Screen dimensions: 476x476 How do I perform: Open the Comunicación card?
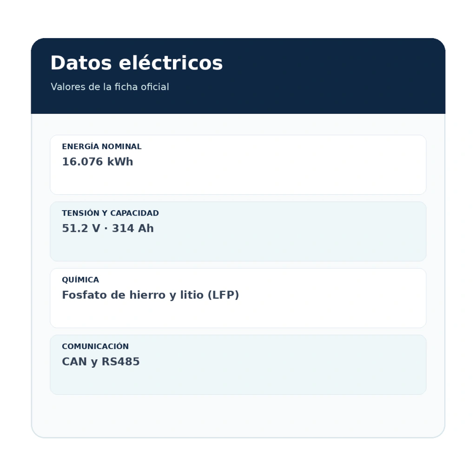(x=238, y=364)
